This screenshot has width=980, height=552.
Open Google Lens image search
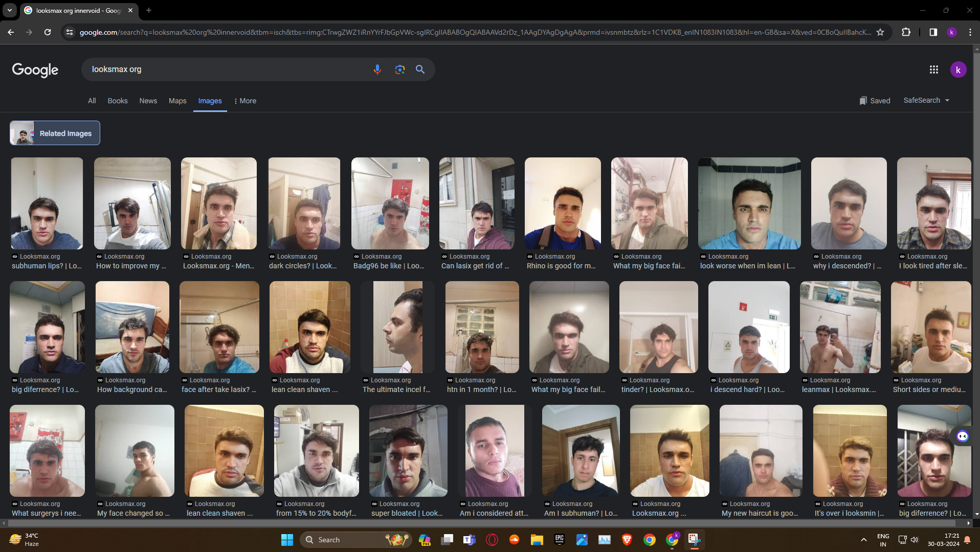coord(400,70)
